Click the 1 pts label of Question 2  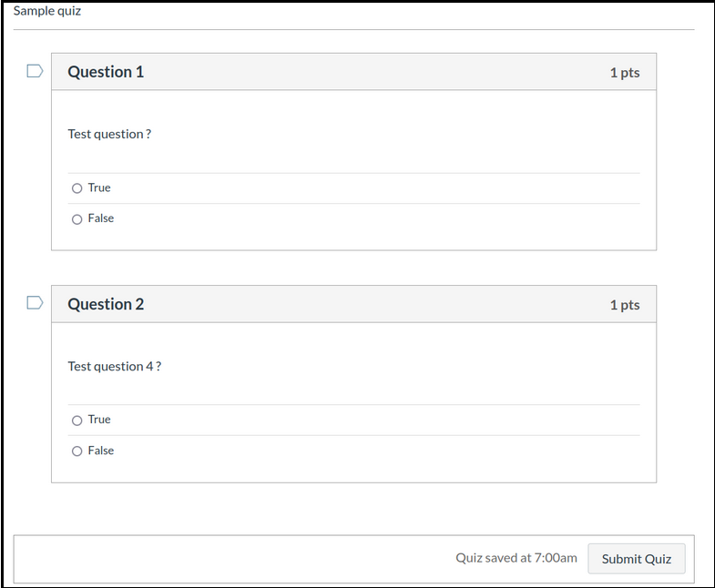point(625,305)
